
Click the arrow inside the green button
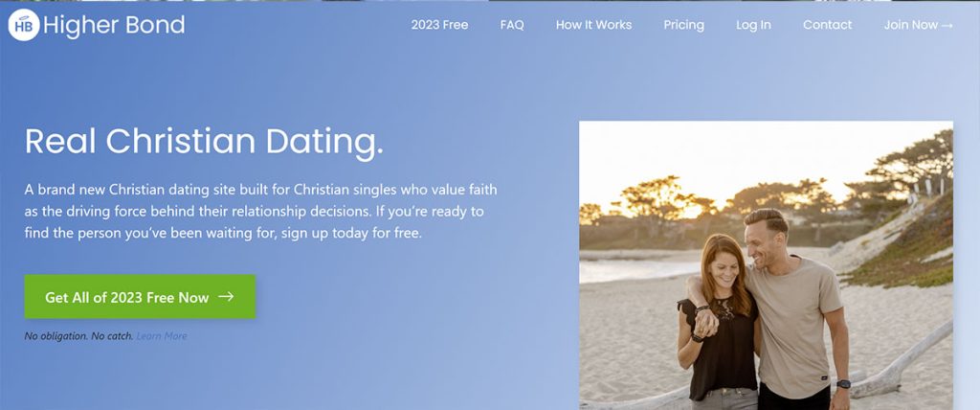point(226,296)
